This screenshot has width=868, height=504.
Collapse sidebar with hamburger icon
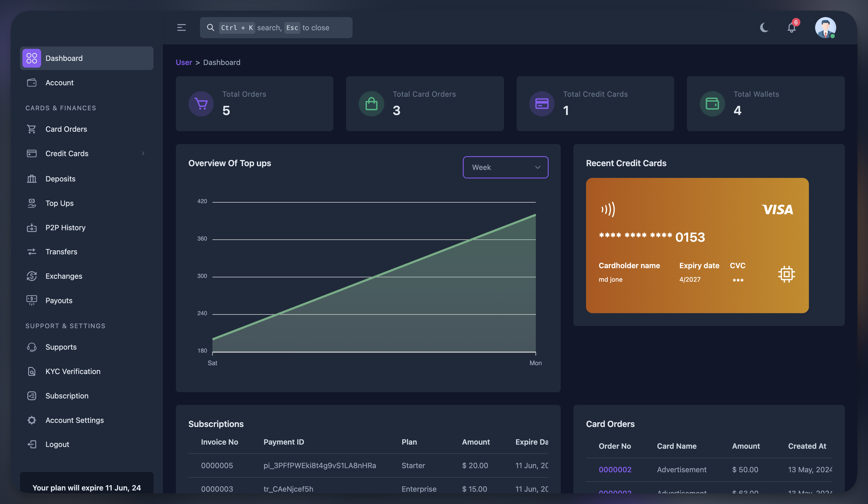181,28
